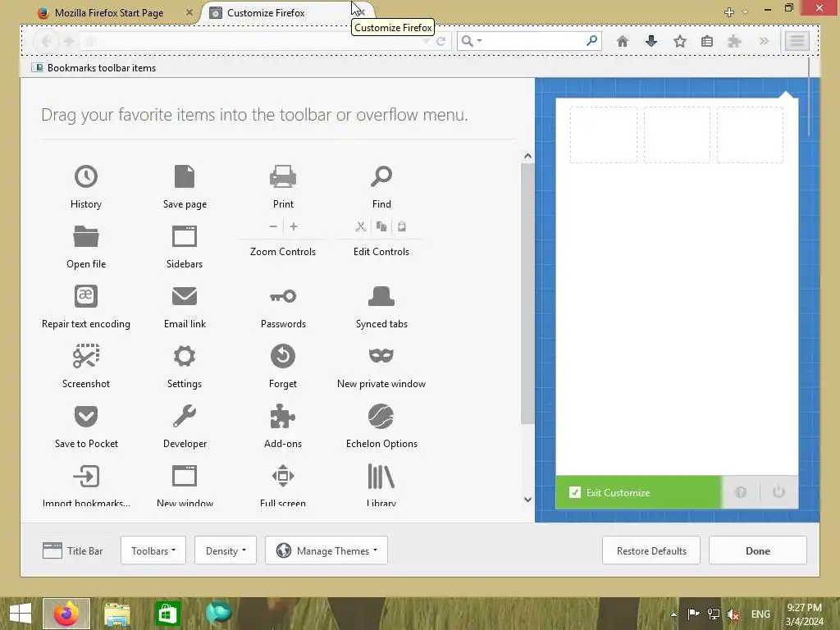Viewport: 840px width, 630px height.
Task: Click the cut scissors in Edit Controls
Action: tap(361, 226)
